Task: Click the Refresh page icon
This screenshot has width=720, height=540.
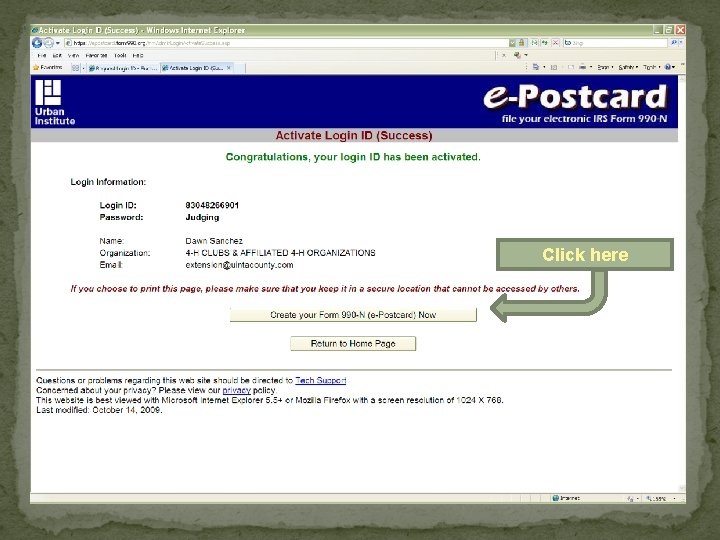Action: (545, 43)
